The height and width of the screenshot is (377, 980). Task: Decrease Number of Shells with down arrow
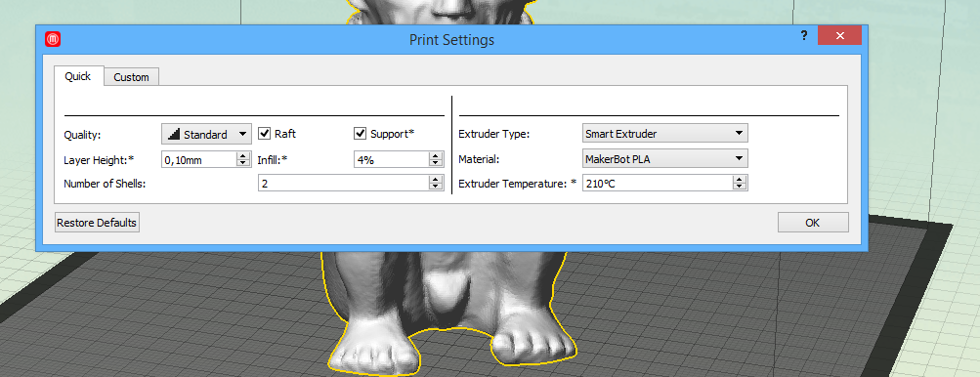coord(436,187)
